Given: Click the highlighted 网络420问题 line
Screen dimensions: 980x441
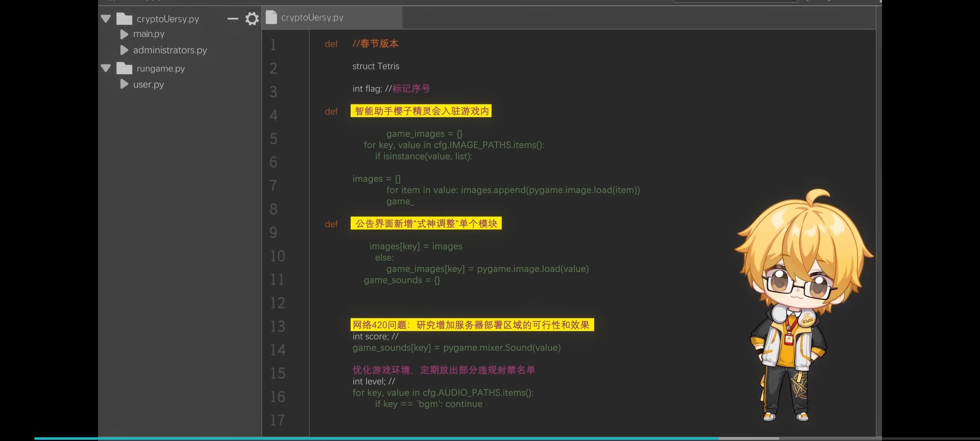Looking at the screenshot, I should (x=472, y=325).
